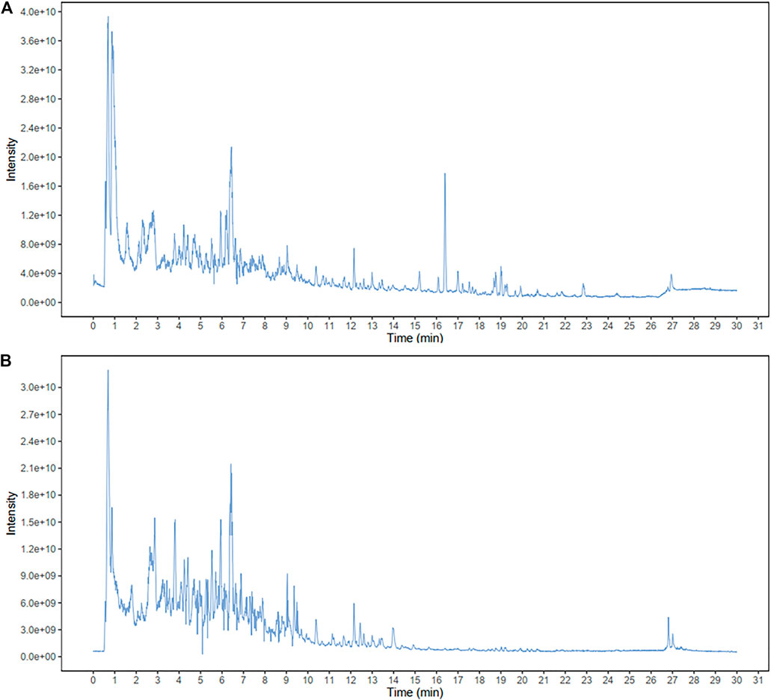
Task: Click x-axis tick 1 in panel B
Action: pos(114,681)
